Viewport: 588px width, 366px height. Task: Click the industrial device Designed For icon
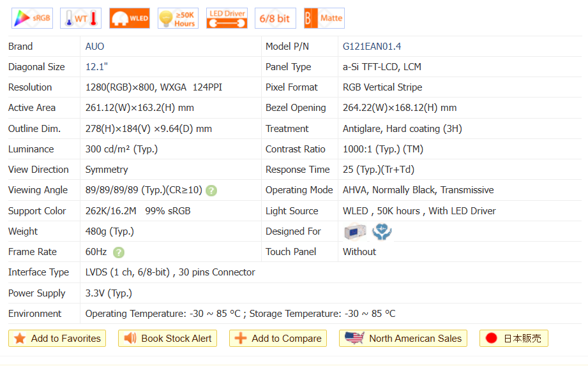point(354,231)
